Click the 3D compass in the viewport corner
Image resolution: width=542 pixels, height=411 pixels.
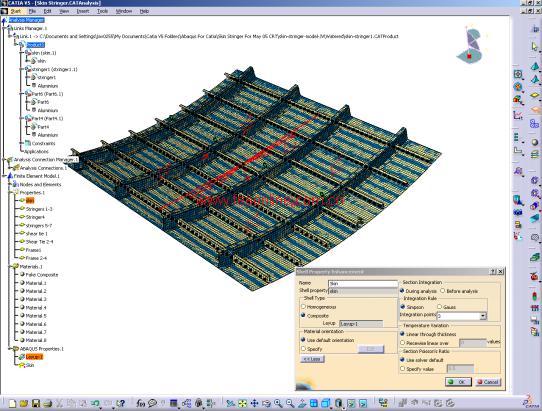(x=470, y=45)
